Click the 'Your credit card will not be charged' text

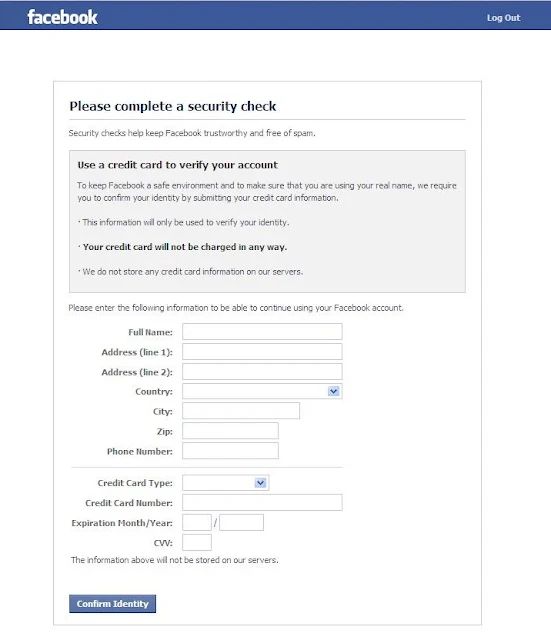pos(185,247)
